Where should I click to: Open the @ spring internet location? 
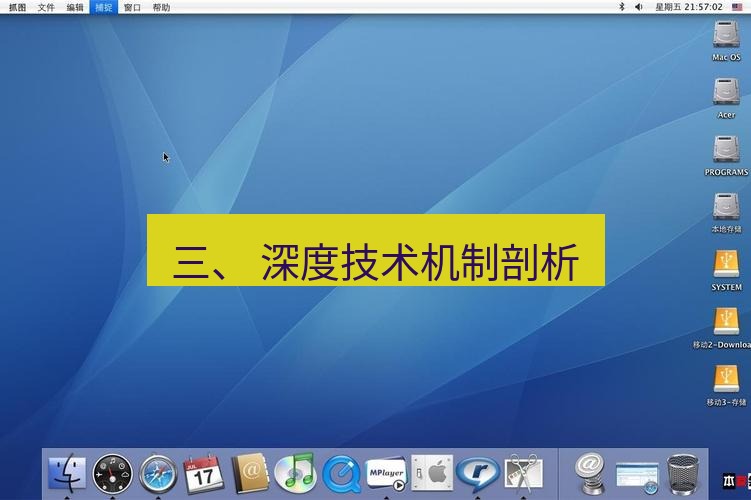point(591,474)
